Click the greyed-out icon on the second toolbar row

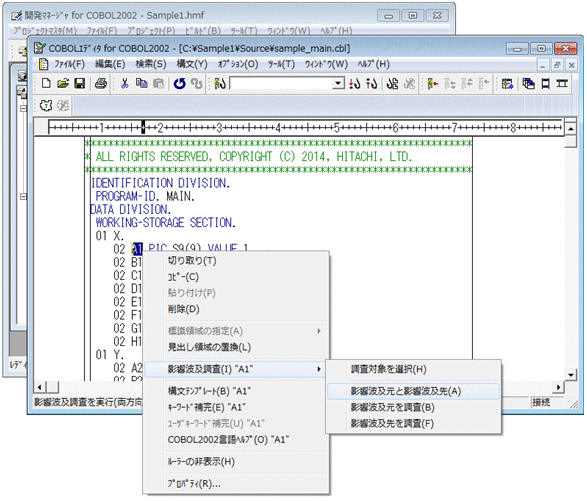[x=63, y=106]
